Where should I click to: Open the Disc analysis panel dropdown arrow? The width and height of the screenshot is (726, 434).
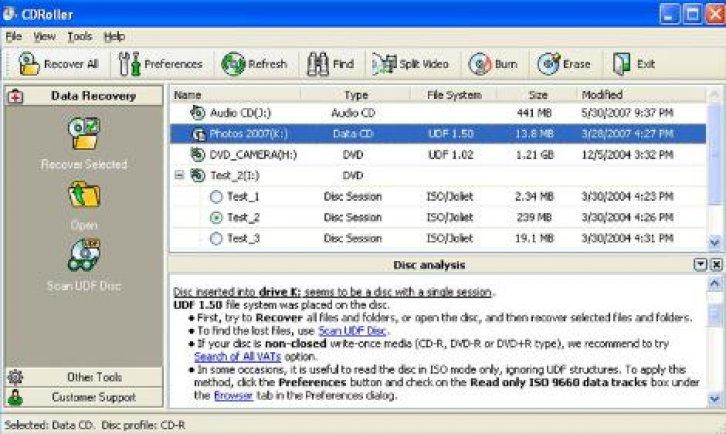click(701, 264)
